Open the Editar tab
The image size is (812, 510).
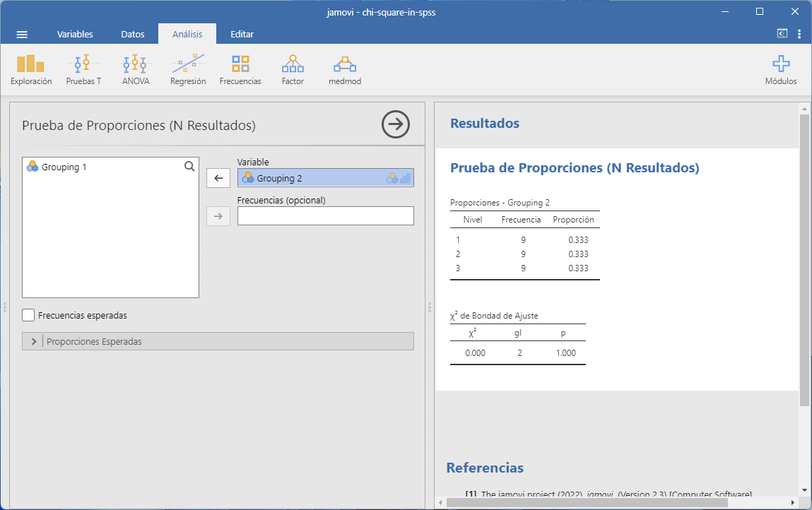pos(242,35)
